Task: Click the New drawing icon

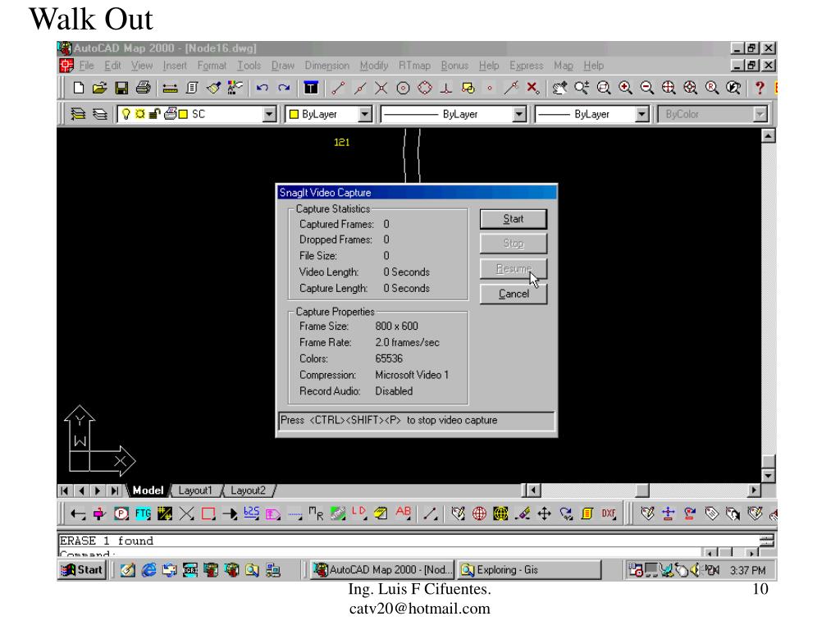Action: (x=78, y=88)
